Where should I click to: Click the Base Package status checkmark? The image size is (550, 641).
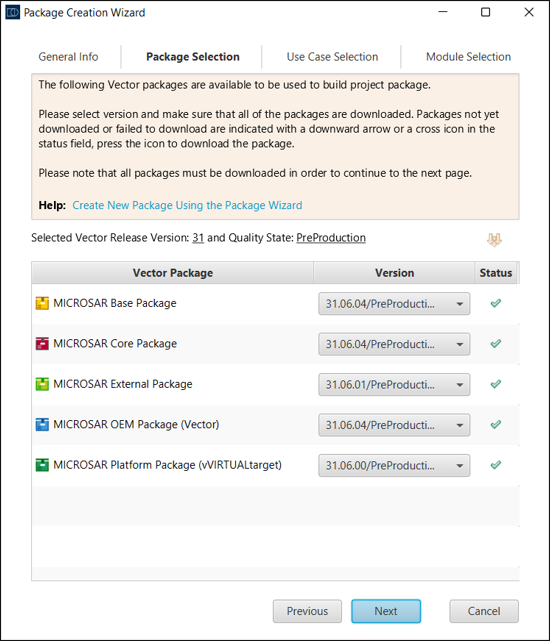[x=496, y=303]
